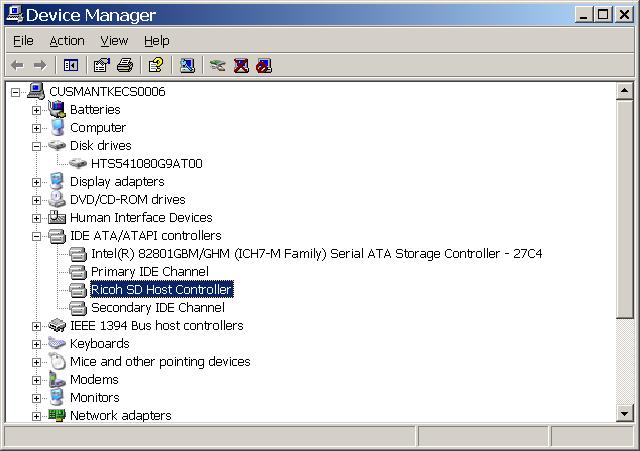Screen dimensions: 640x451
Task: Expand Mice and other pointing devices node
Action: pos(36,362)
